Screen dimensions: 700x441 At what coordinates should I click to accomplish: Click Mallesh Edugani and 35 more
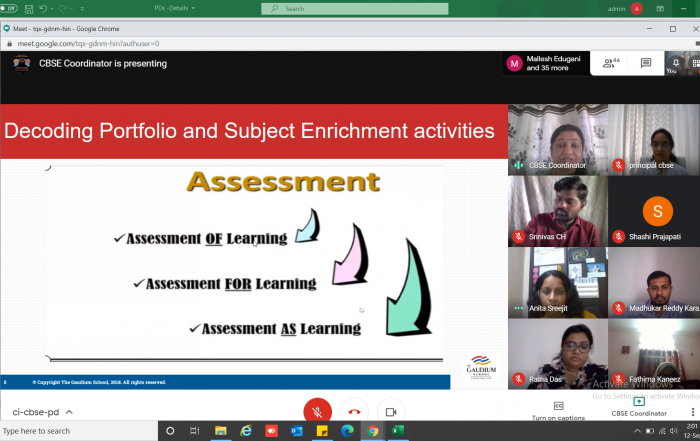coord(546,63)
